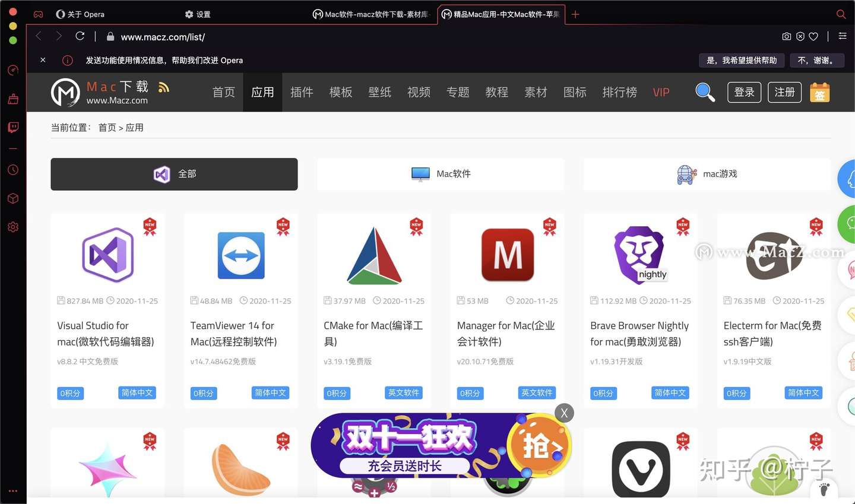The height and width of the screenshot is (504, 855).
Task: Click 英文软件 tag on CMake card
Action: [x=404, y=393]
